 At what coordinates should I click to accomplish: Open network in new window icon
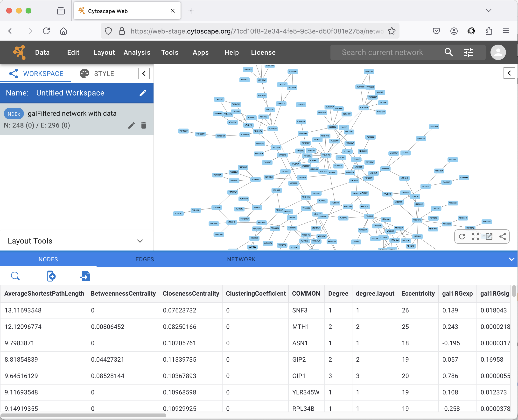489,237
